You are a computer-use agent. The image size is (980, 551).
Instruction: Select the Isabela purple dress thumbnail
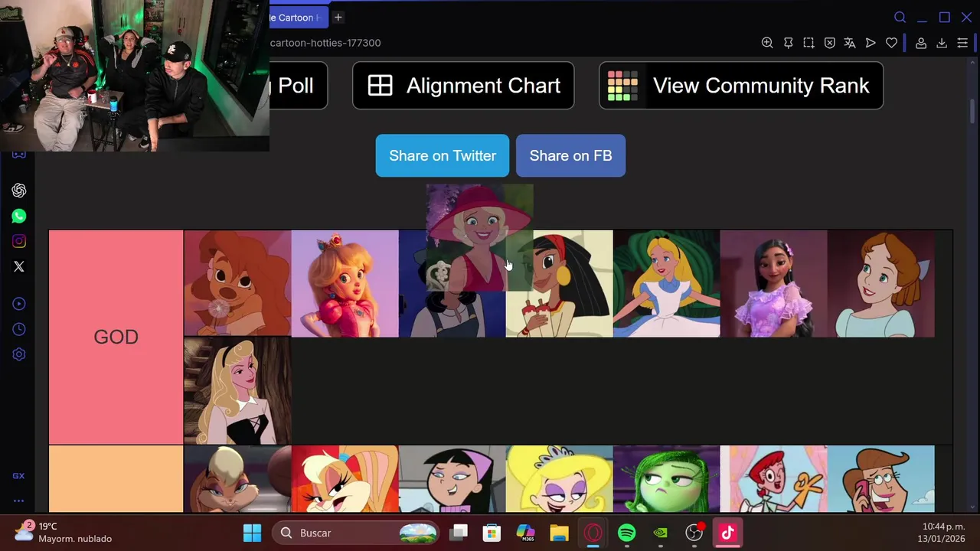click(x=773, y=284)
